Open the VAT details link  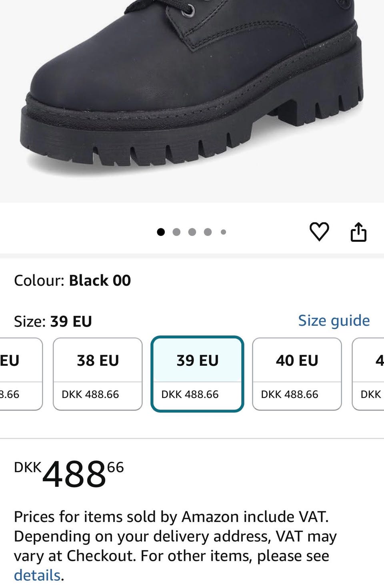37,575
